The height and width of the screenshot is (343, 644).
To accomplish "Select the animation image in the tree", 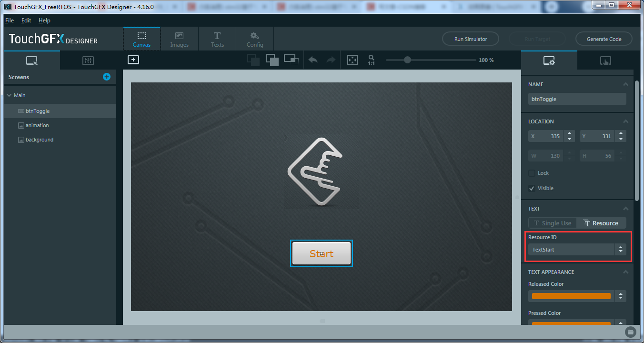I will (60, 125).
